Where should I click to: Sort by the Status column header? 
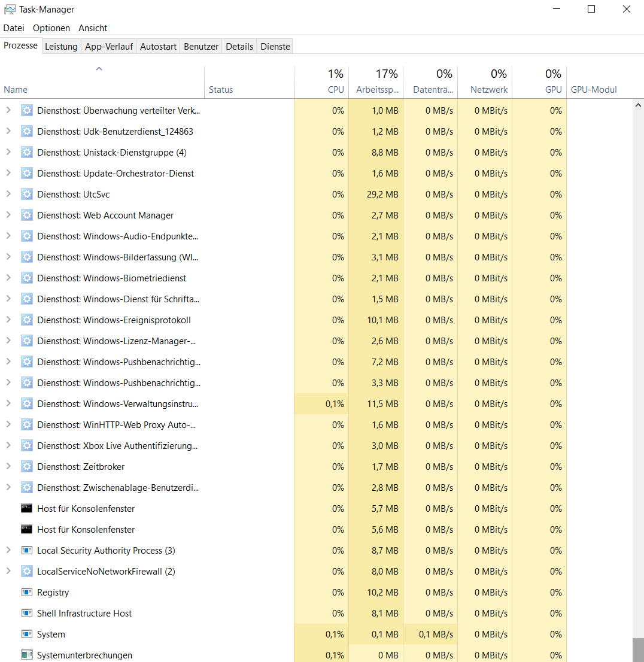(x=249, y=82)
